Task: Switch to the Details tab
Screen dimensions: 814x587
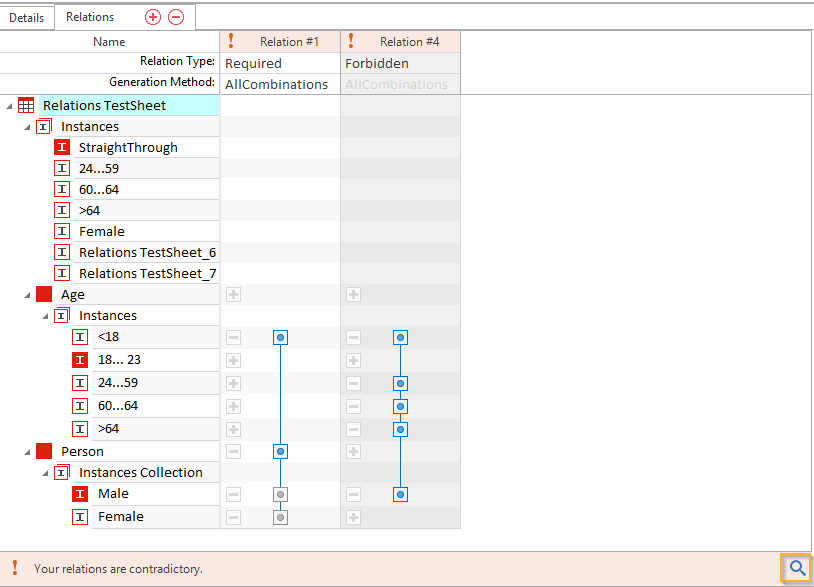Action: click(x=27, y=17)
